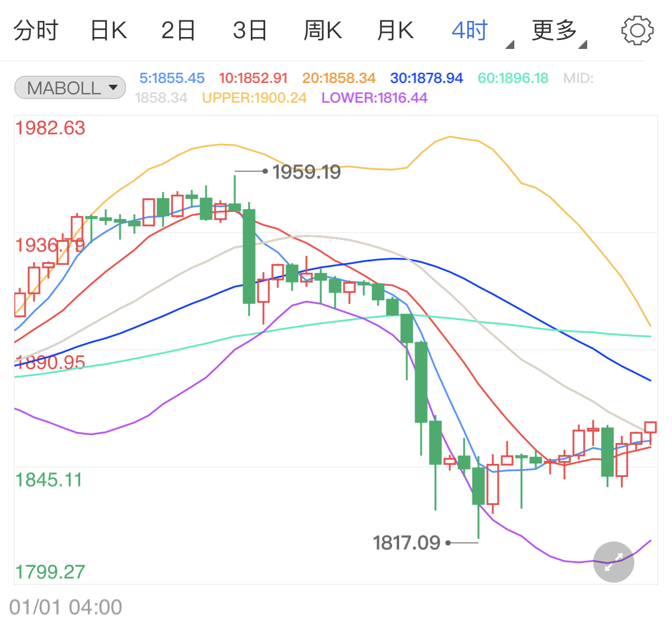Screen dimensions: 672x634
Task: Click the large green candle below 1959.19
Action: tap(249, 257)
